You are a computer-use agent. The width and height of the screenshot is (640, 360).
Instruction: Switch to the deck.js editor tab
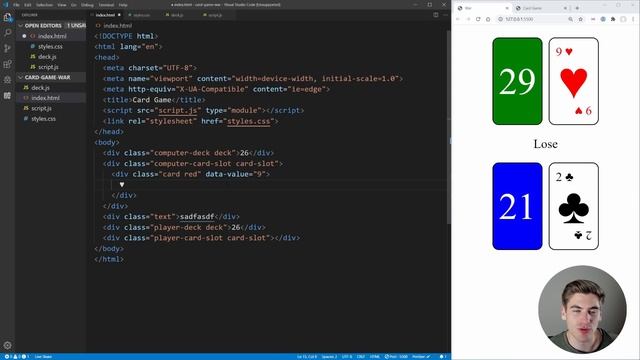177,15
